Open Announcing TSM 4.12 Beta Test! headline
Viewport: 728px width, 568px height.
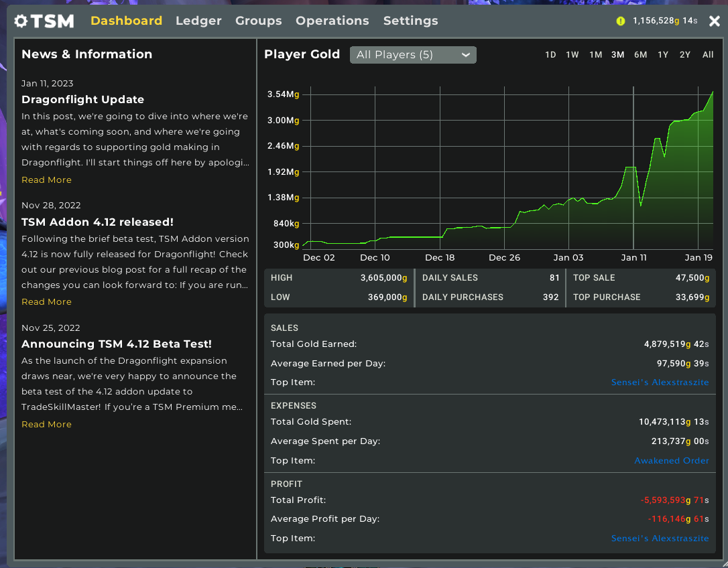tap(117, 344)
